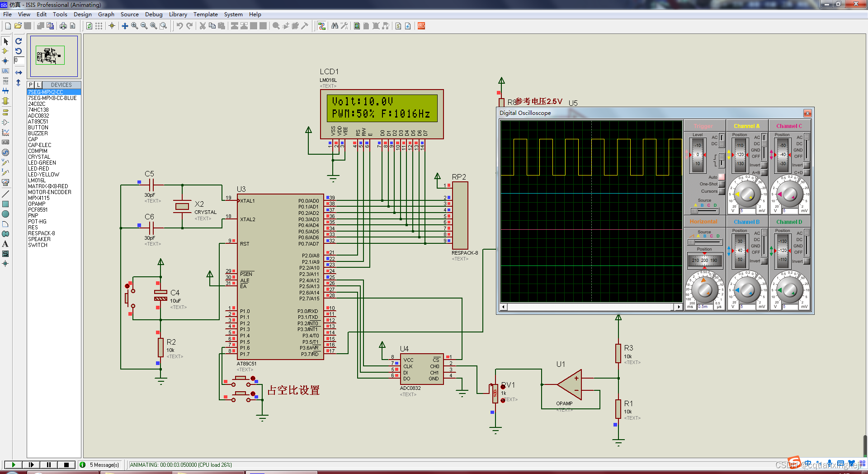Select the Junction Dot tool
Viewport: 868px width, 474px height.
pos(5,61)
